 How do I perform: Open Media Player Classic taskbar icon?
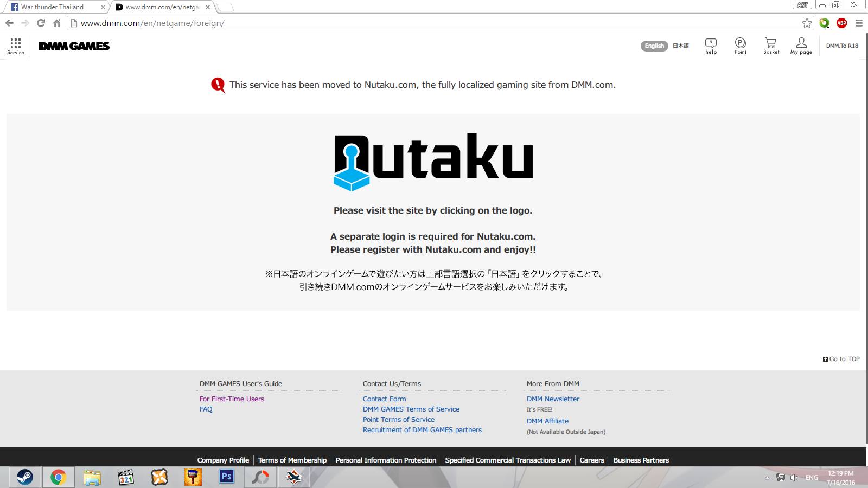pyautogui.click(x=126, y=477)
